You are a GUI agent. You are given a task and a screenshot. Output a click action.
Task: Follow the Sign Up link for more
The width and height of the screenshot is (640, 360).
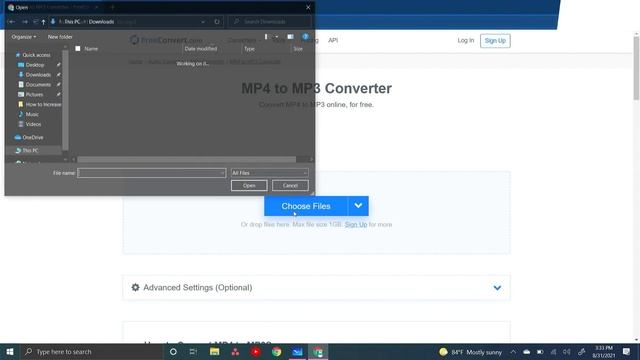(356, 224)
